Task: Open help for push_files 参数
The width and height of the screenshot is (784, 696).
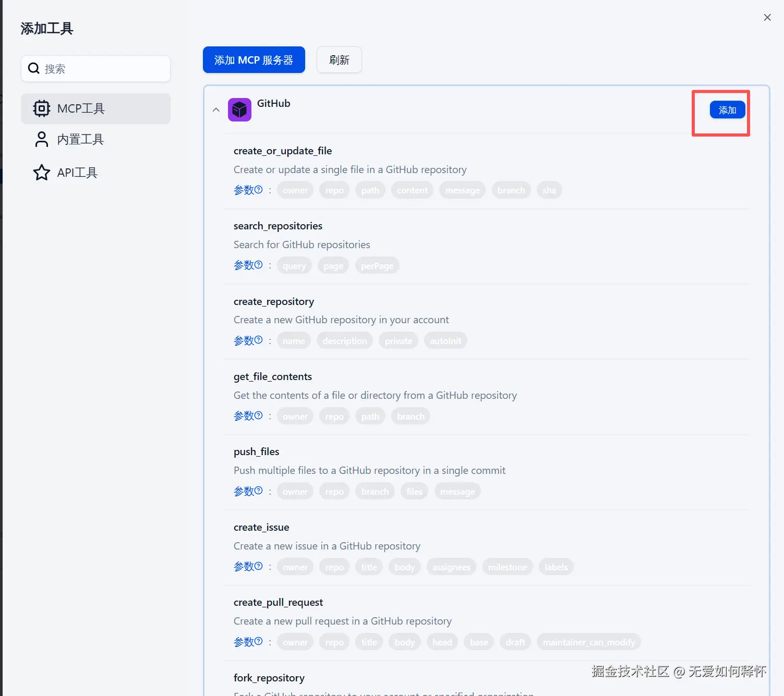Action: [x=258, y=490]
